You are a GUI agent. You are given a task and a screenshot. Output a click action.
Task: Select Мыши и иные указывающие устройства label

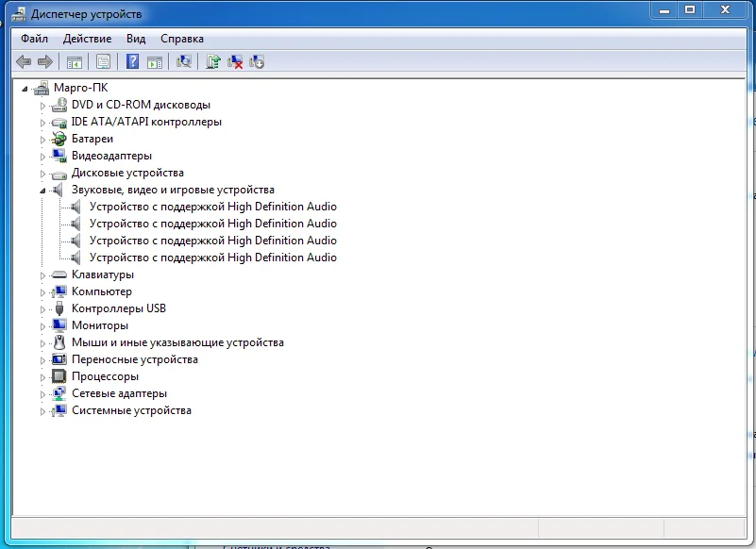(178, 342)
